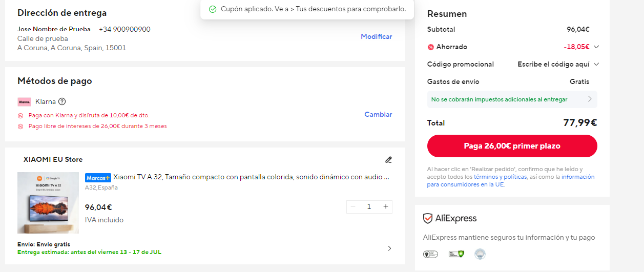
Task: Click the Xiaomi TV A 32 product title
Action: click(252, 177)
